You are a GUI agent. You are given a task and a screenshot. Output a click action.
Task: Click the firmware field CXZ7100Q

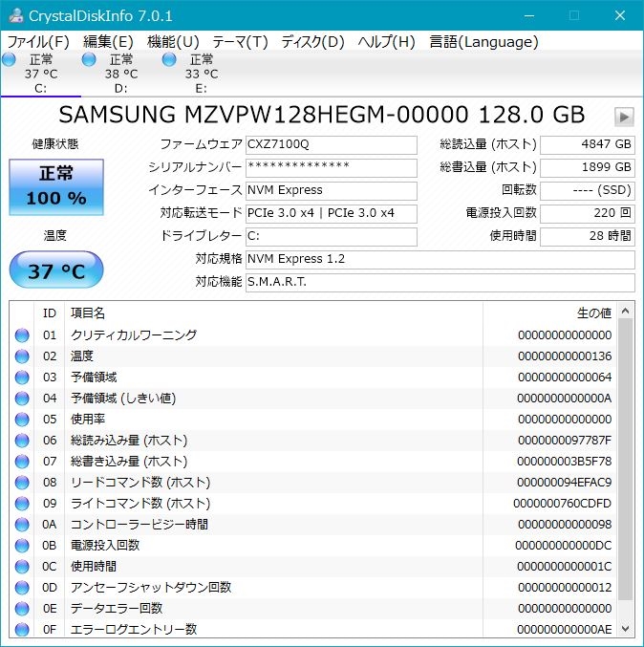(x=332, y=145)
